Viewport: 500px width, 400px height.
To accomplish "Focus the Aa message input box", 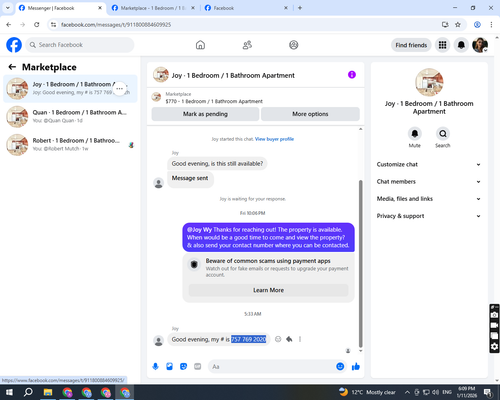I will click(x=272, y=367).
